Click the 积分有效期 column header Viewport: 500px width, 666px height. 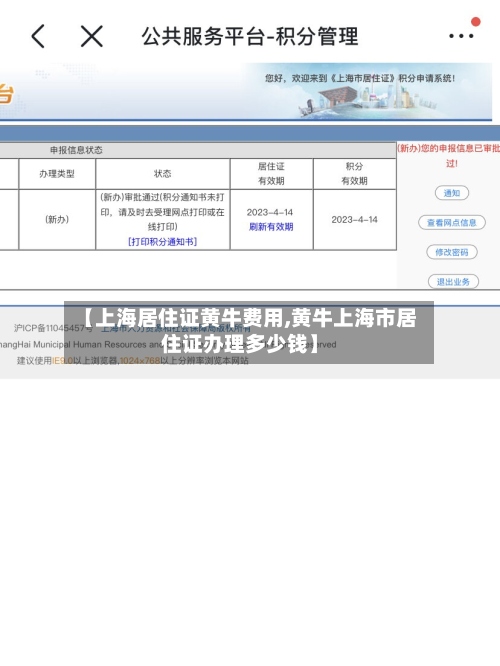[x=355, y=174]
